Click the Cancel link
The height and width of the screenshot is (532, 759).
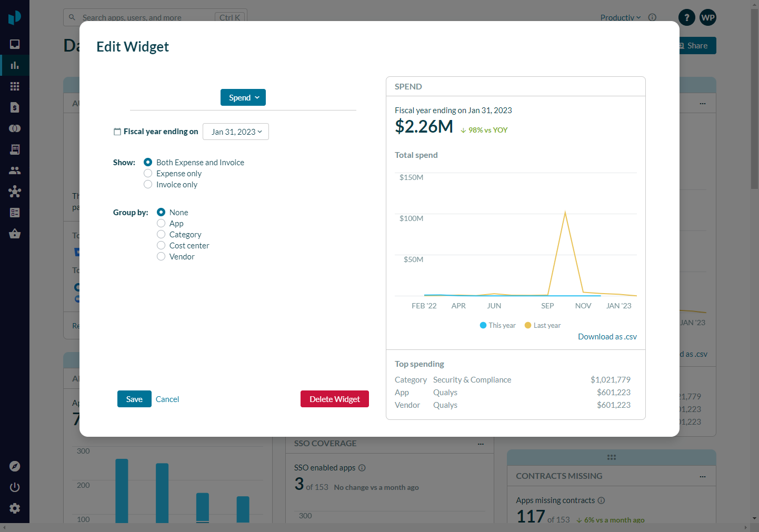click(x=167, y=399)
